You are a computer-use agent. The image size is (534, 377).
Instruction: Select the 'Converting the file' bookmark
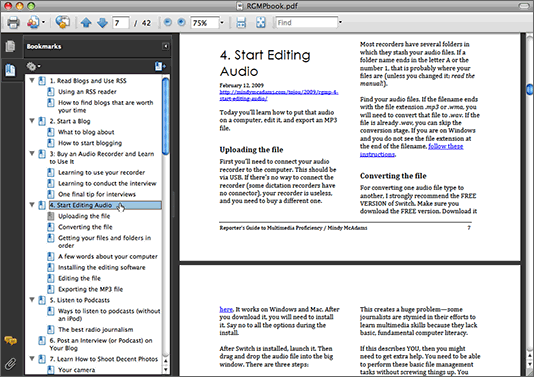(x=85, y=227)
